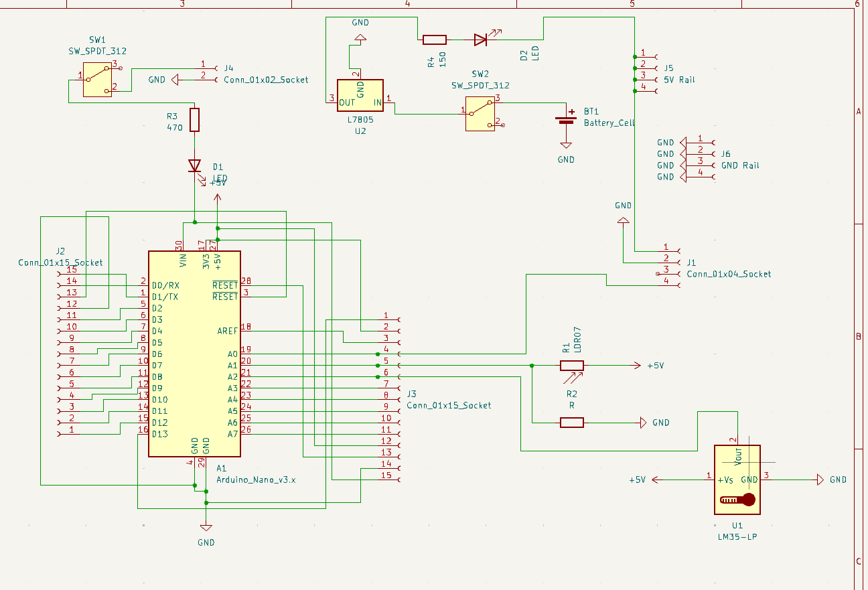The image size is (868, 590).
Task: Click the J4 Conn_01x02_Socket label
Action: coord(266,80)
